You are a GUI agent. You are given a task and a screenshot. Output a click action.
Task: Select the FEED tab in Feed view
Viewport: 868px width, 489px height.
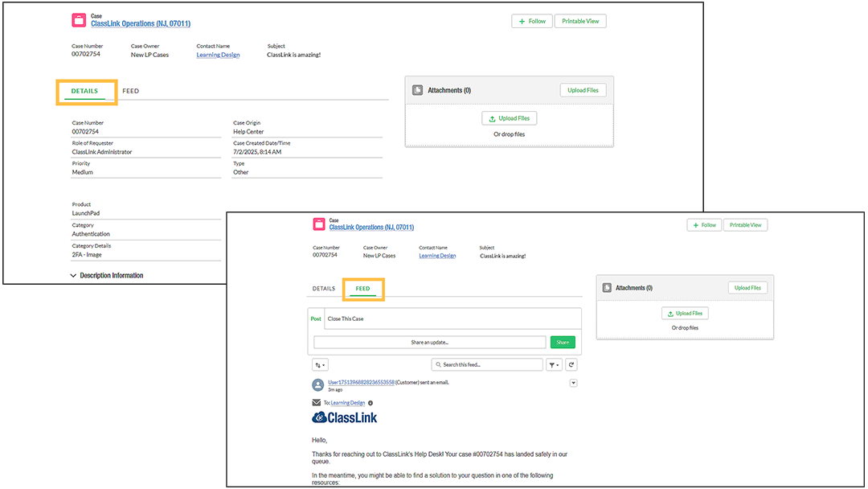362,289
